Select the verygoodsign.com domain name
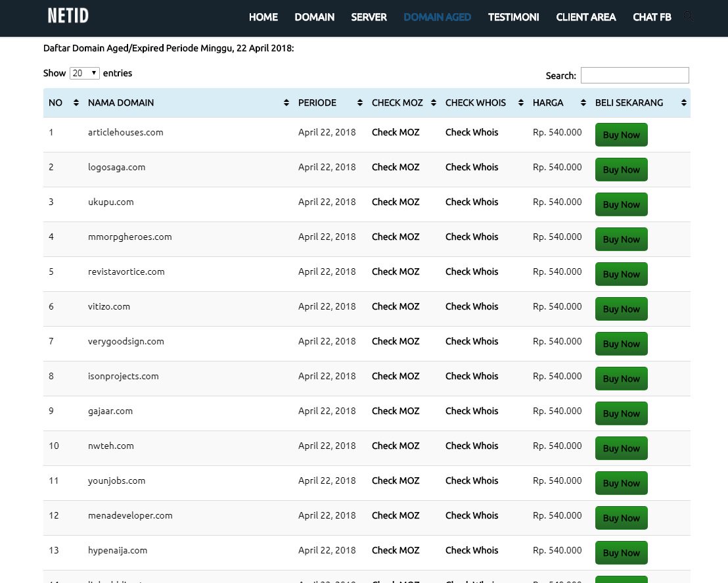 (x=125, y=342)
